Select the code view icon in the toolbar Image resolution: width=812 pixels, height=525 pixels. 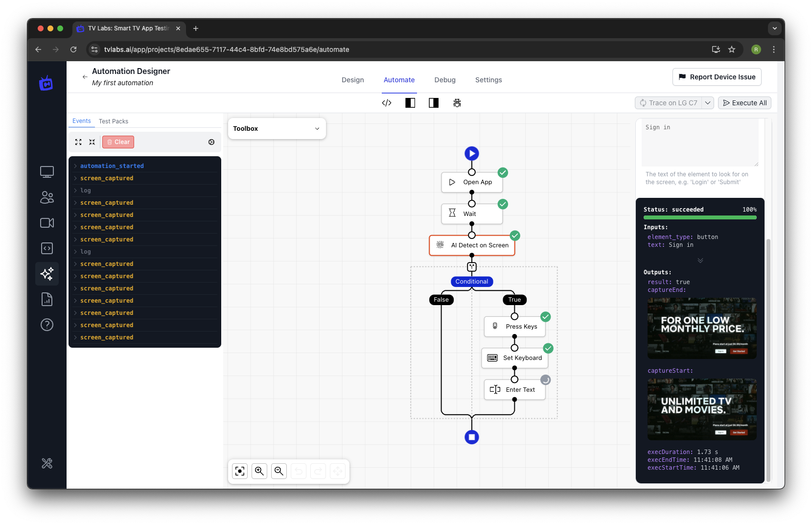(387, 103)
